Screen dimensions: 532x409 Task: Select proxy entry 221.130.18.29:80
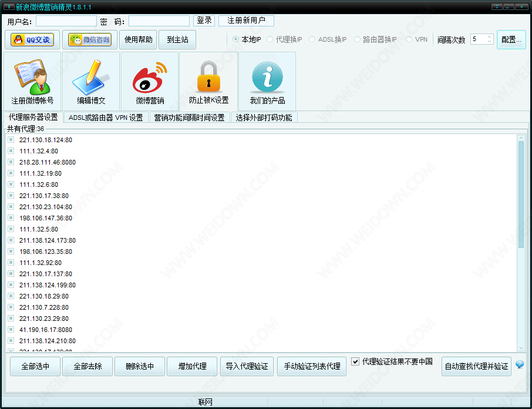tap(44, 296)
